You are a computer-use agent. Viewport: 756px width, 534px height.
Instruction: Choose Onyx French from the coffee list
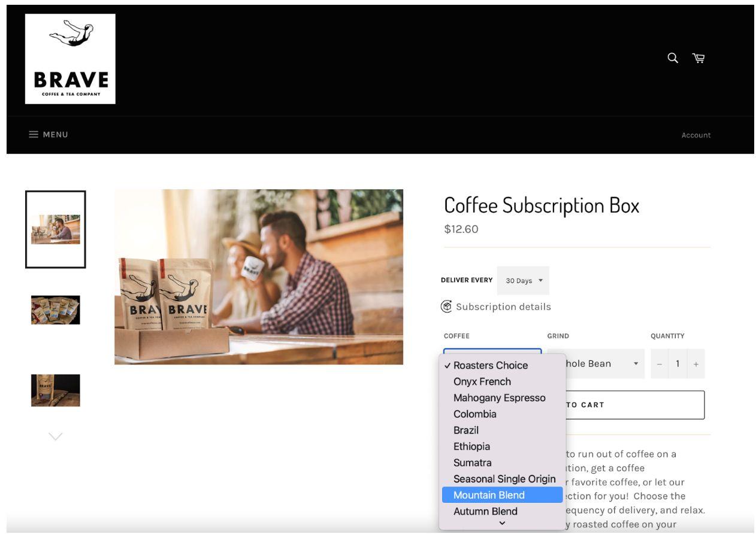(502, 381)
